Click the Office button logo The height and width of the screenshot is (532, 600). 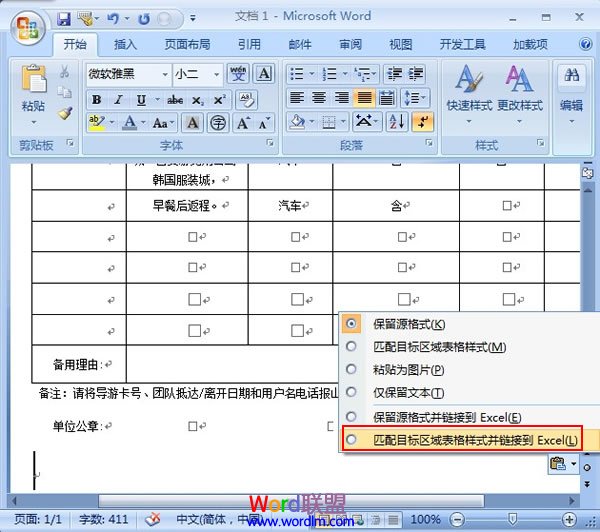point(28,28)
